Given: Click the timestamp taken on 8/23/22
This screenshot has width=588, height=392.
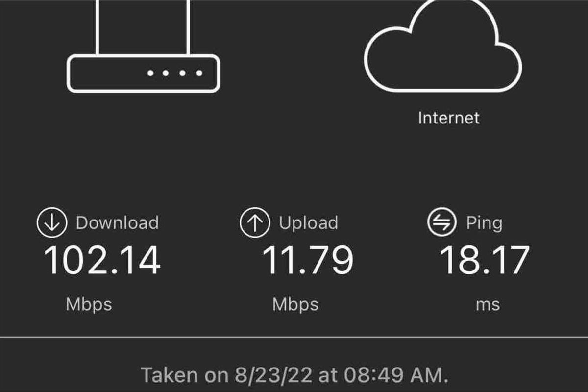Looking at the screenshot, I should 294,374.
